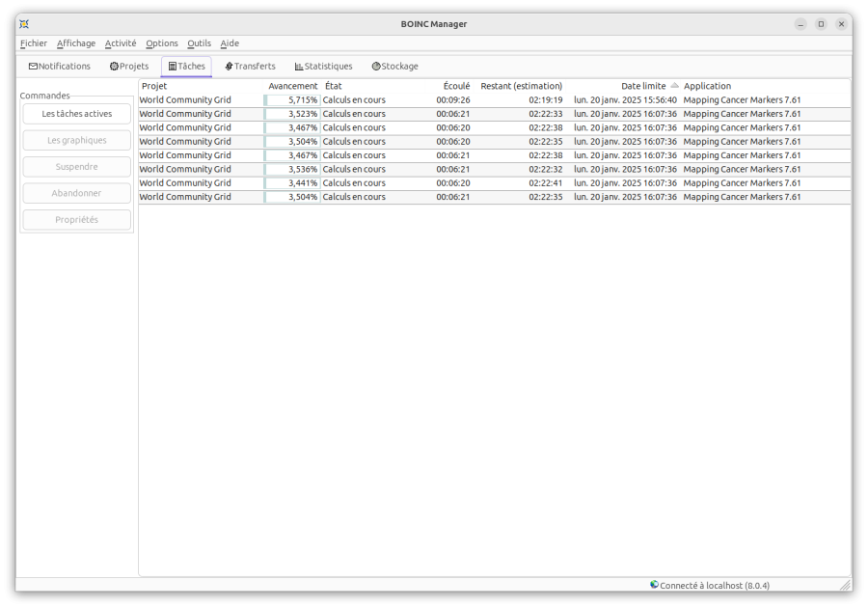This screenshot has height=608, width=868.
Task: Open the Outils menu
Action: click(199, 43)
